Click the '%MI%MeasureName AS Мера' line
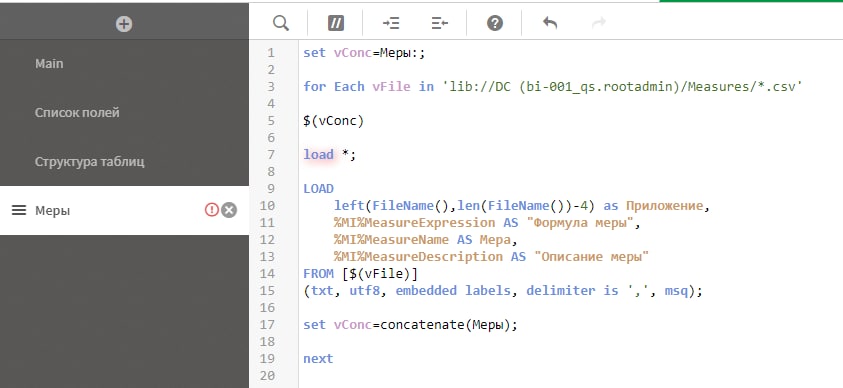The height and width of the screenshot is (388, 843). click(x=427, y=240)
